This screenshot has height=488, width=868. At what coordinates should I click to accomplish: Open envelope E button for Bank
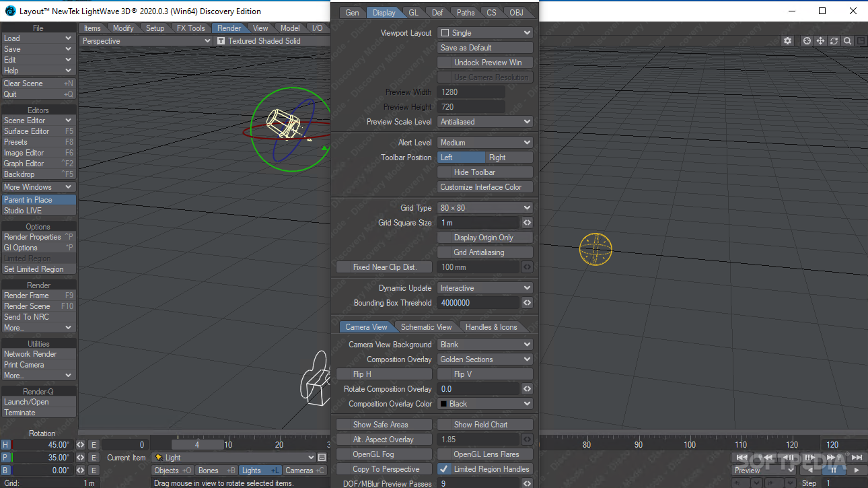(94, 470)
